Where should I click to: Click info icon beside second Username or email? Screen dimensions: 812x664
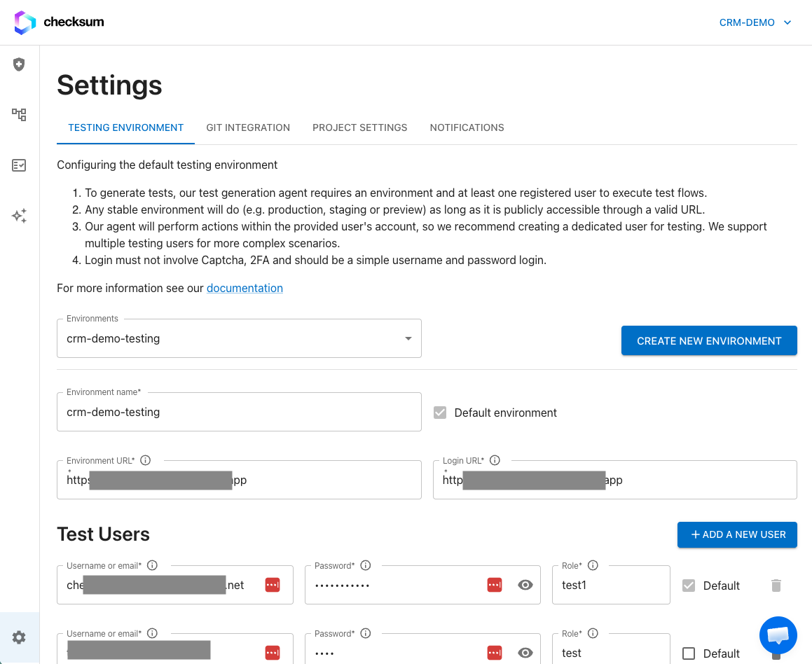[x=152, y=633]
